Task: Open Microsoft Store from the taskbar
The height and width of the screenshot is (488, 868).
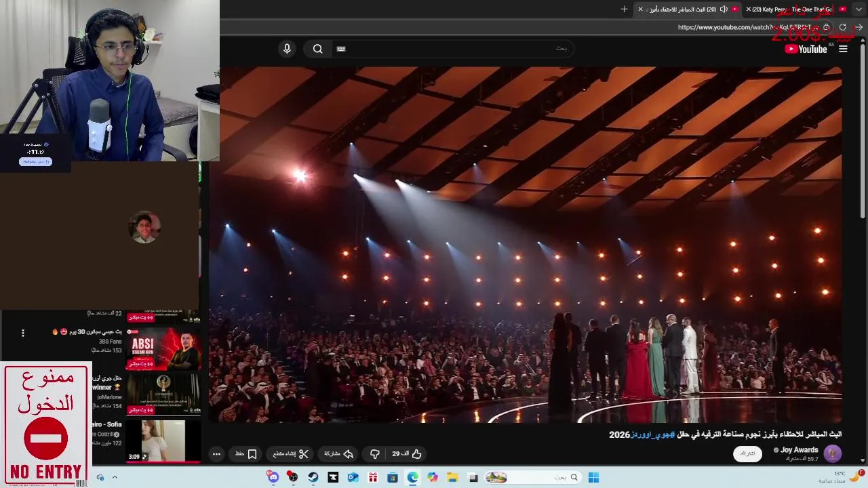Action: [393, 478]
